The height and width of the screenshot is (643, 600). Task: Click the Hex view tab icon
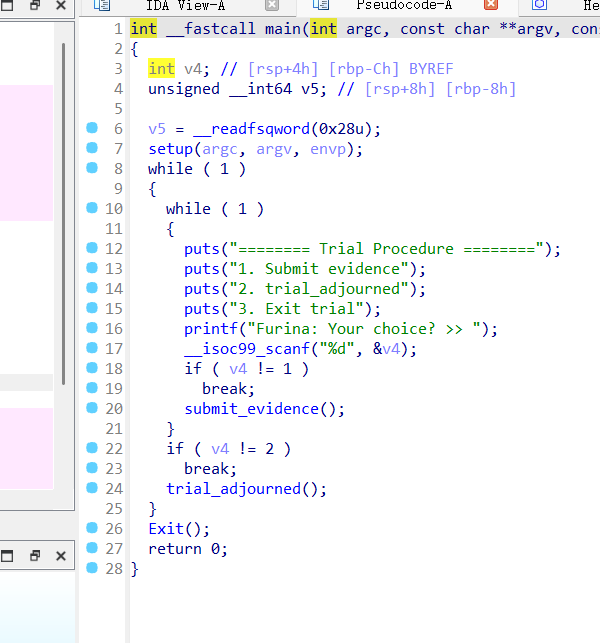(x=539, y=5)
